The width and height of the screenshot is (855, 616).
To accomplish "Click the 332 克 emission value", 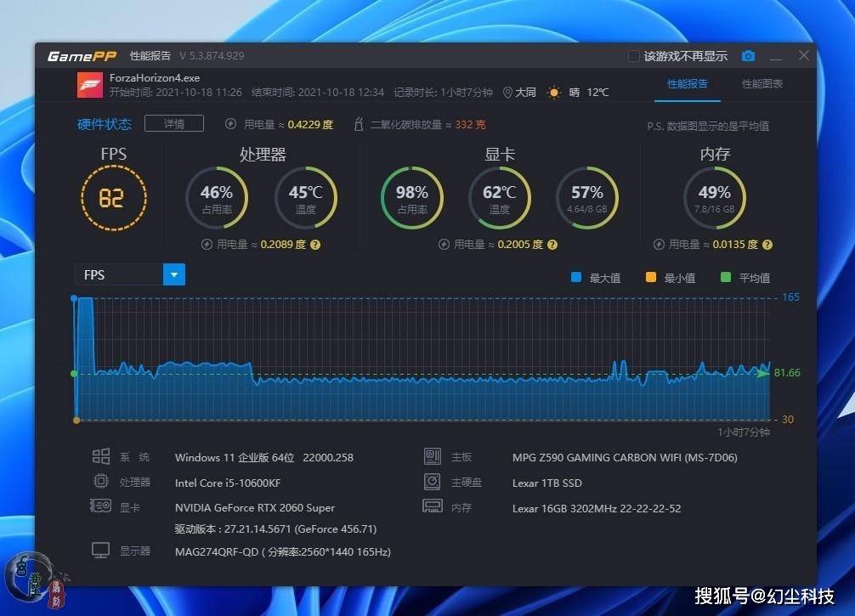I will [470, 125].
